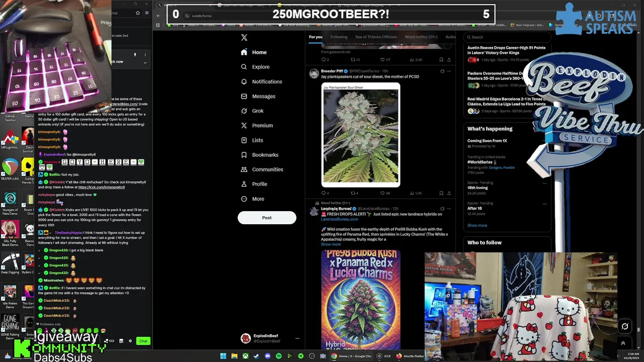Viewport: 644px width, 362px height.
Task: Send message with green Chat button
Action: 143,341
